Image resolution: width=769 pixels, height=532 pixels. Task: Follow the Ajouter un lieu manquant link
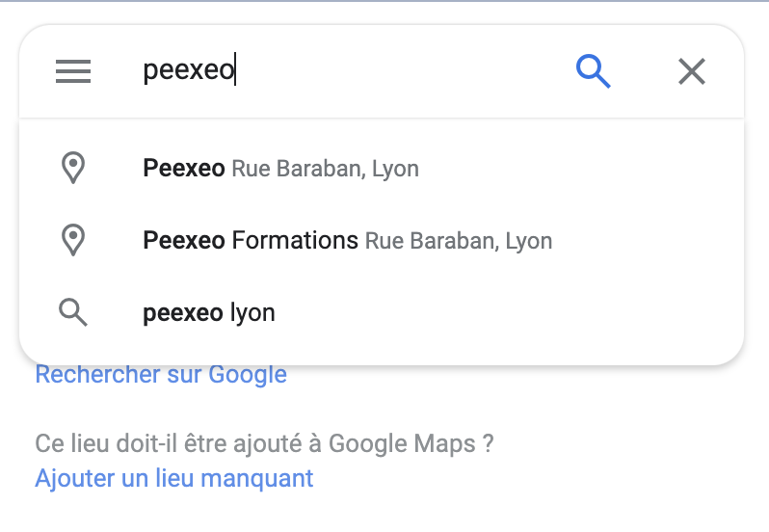[174, 478]
